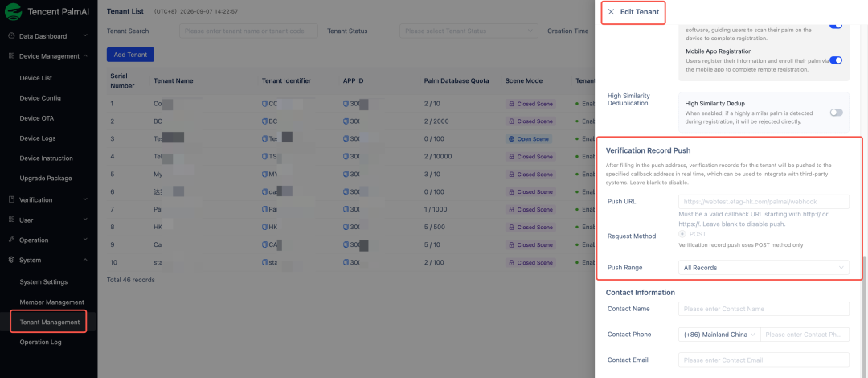
Task: Go to Device List menu item
Action: pyautogui.click(x=36, y=78)
